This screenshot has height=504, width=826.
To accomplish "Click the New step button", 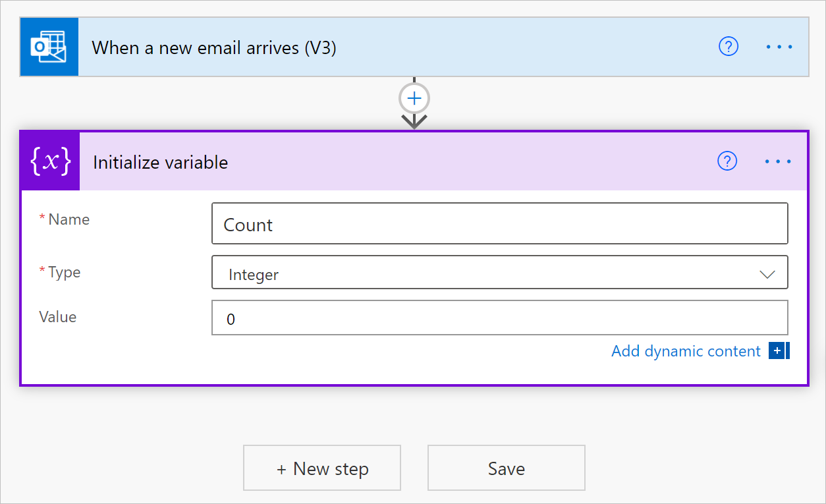I will point(321,468).
